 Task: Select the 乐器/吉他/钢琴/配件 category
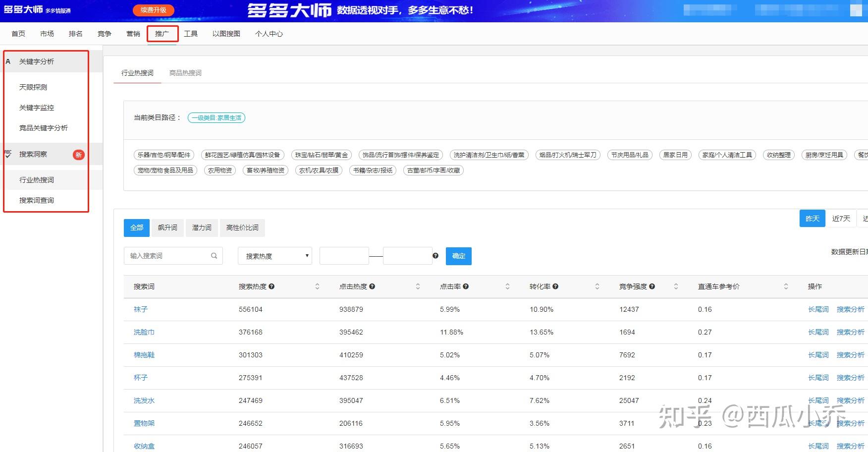pyautogui.click(x=164, y=155)
